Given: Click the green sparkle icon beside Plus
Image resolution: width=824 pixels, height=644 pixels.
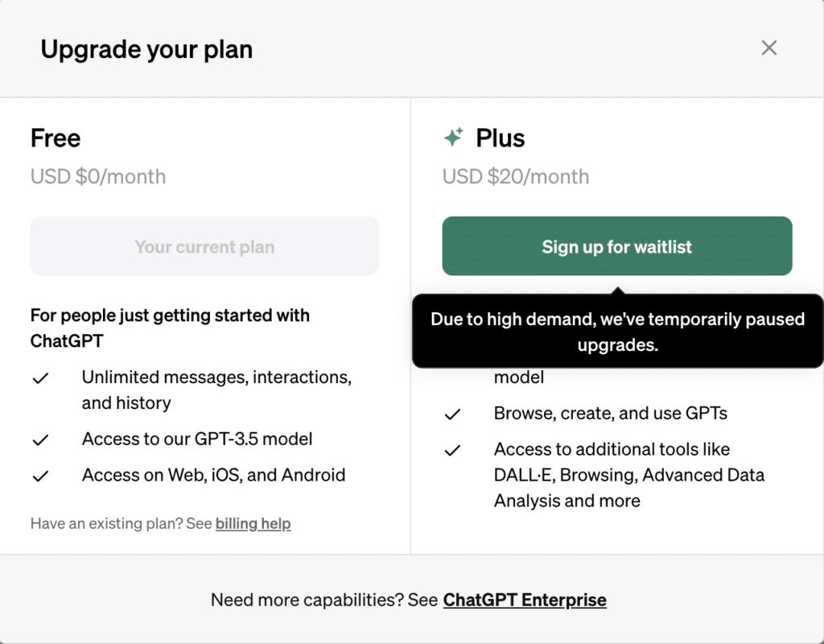Looking at the screenshot, I should [x=454, y=137].
